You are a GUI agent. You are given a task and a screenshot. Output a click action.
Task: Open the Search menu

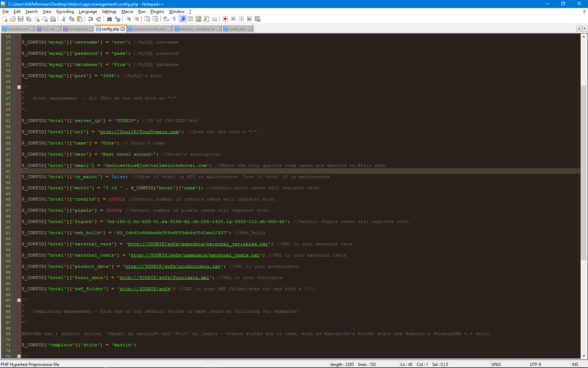[31, 12]
